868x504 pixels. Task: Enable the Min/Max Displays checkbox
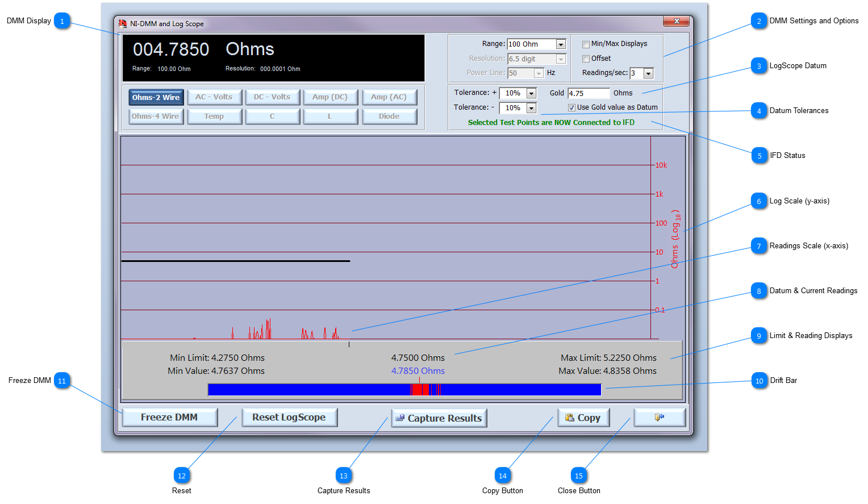click(586, 44)
